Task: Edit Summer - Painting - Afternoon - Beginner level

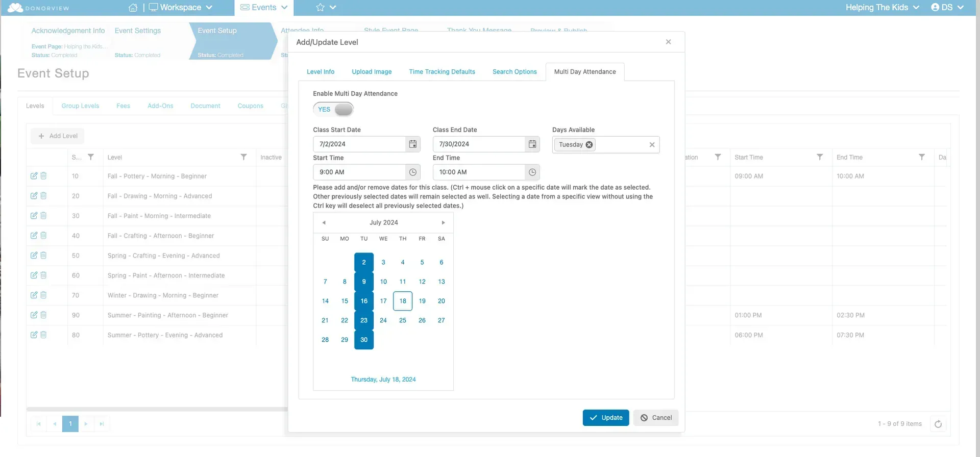Action: 34,315
